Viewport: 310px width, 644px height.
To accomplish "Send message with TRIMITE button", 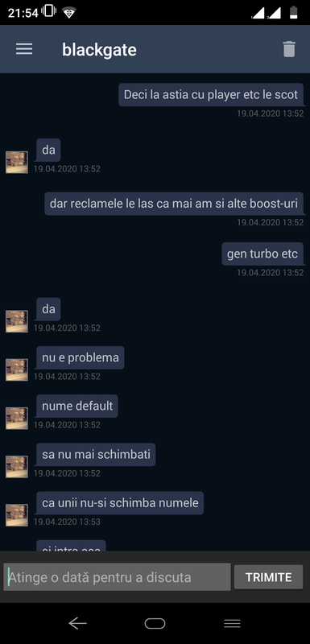I will [x=268, y=577].
